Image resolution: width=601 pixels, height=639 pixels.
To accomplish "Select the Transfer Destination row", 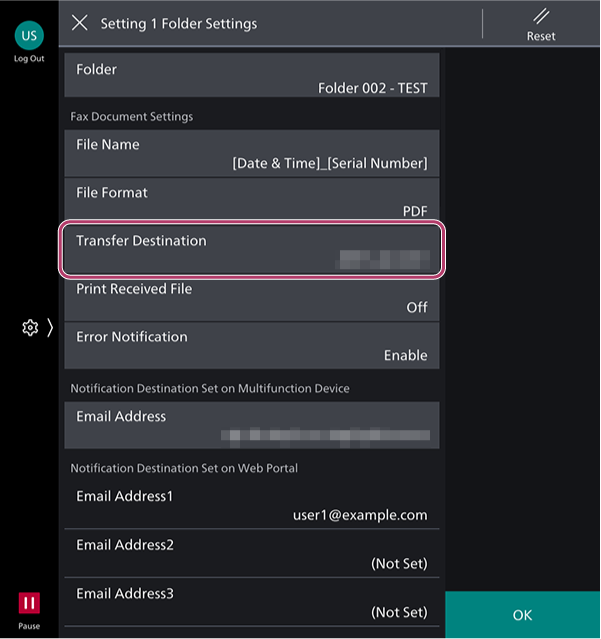I will pos(252,250).
